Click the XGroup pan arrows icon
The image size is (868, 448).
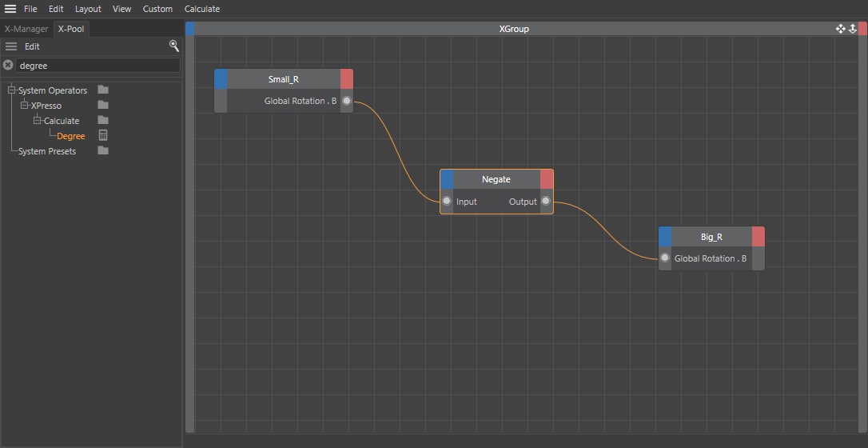pos(840,29)
